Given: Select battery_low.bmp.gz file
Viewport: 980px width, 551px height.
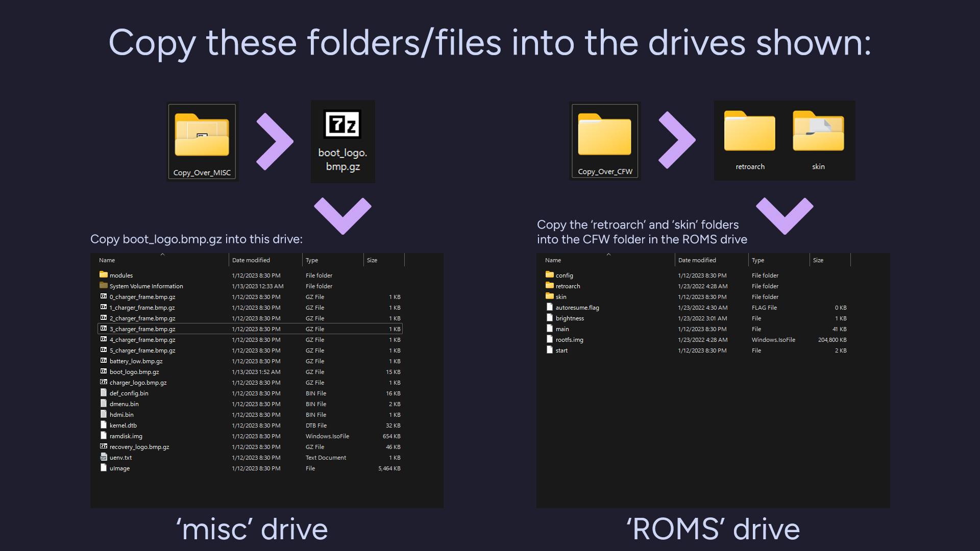Looking at the screenshot, I should coord(250,361).
